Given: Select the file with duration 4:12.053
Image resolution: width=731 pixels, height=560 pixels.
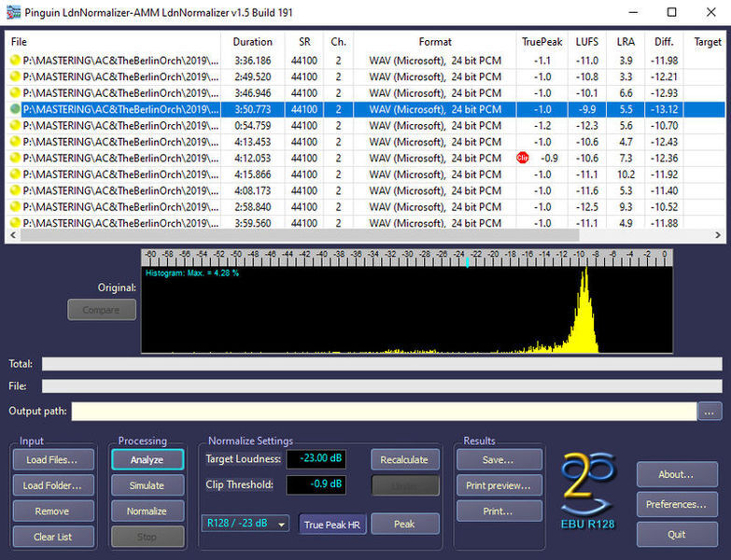Looking at the screenshot, I should [x=365, y=158].
